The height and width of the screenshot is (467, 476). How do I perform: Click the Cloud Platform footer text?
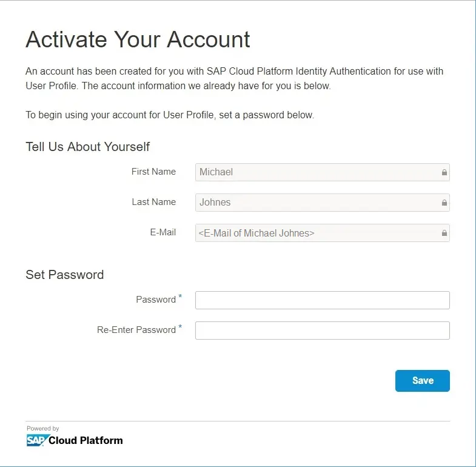click(x=85, y=440)
